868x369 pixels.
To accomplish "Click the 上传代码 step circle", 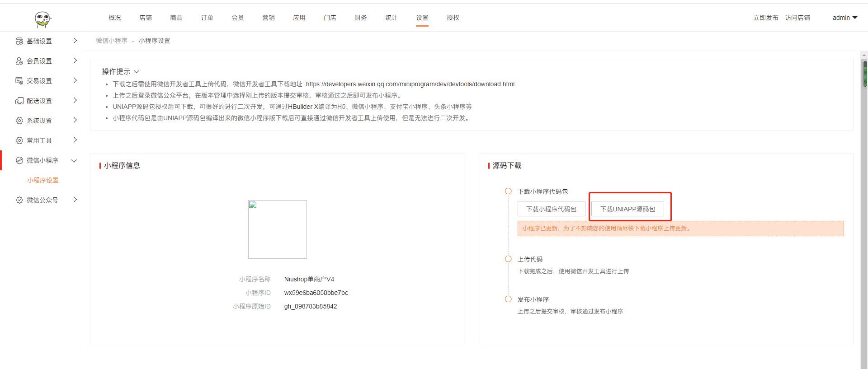I will (508, 259).
